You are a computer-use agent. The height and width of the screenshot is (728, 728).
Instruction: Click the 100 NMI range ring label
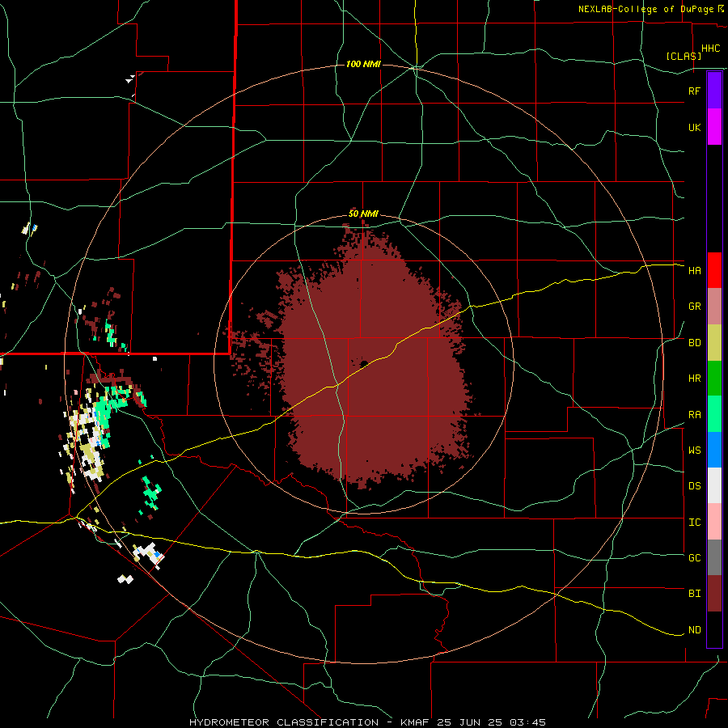[363, 64]
